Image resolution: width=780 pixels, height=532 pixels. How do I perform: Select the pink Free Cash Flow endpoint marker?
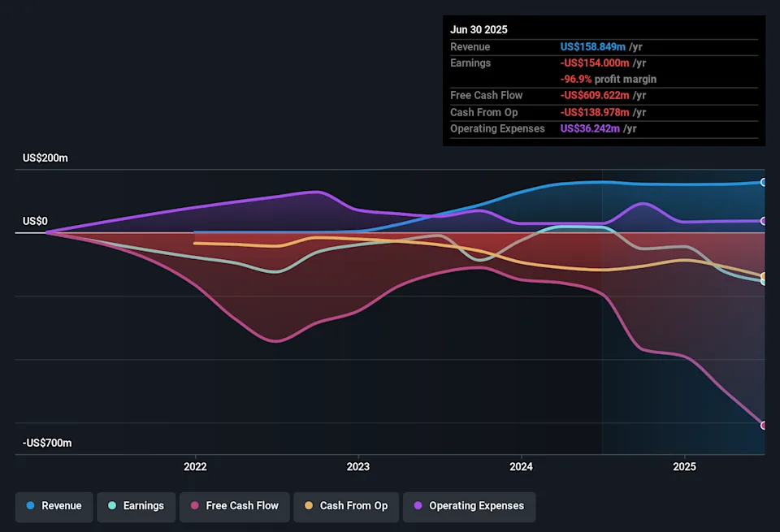click(x=764, y=425)
